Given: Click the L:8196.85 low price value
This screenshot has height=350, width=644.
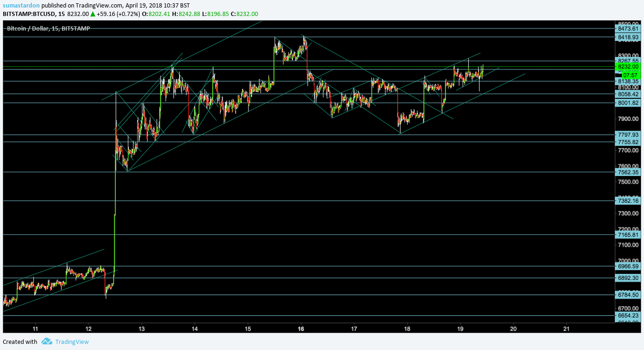Looking at the screenshot, I should pyautogui.click(x=216, y=14).
